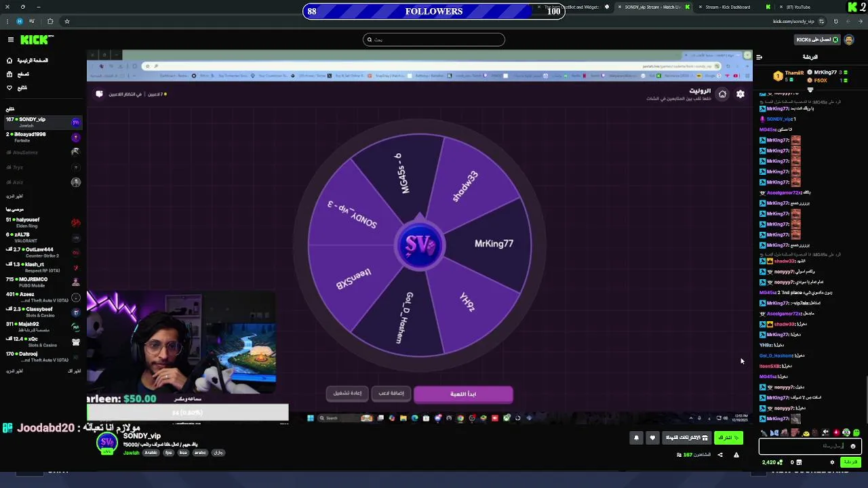
Task: Click the bookmark star icon in browser
Action: (x=66, y=21)
